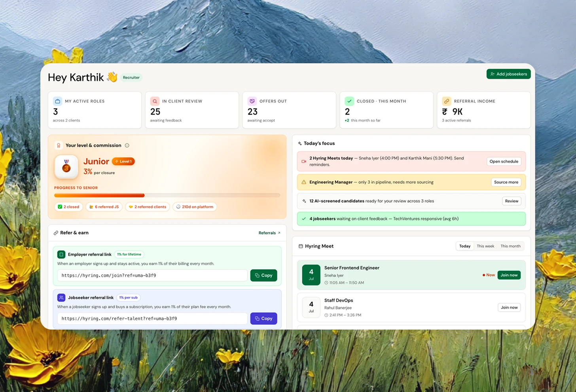This screenshot has width=576, height=392.
Task: Click Add jobseekers button
Action: point(508,74)
